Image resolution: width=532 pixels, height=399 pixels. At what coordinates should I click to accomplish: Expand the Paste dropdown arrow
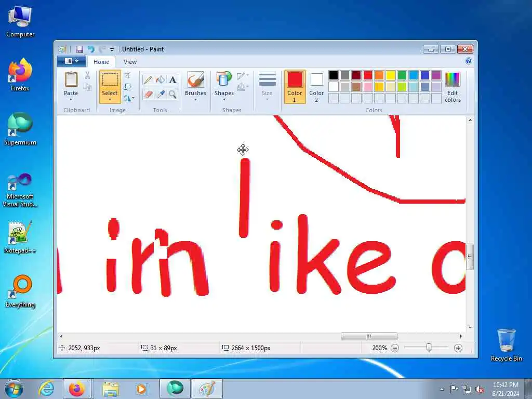pyautogui.click(x=71, y=100)
